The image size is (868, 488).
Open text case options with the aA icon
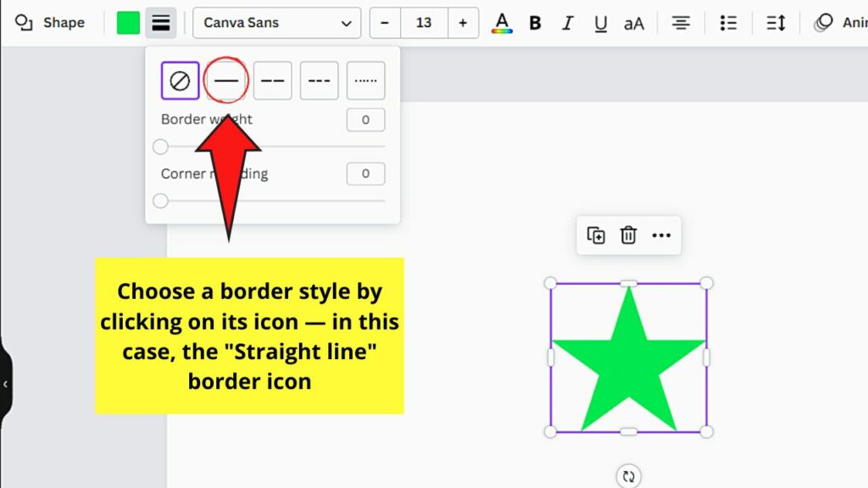(634, 23)
